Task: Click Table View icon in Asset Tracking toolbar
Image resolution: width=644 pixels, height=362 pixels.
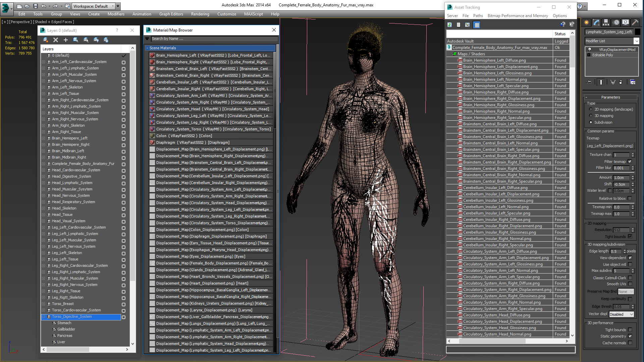Action: 477,25
